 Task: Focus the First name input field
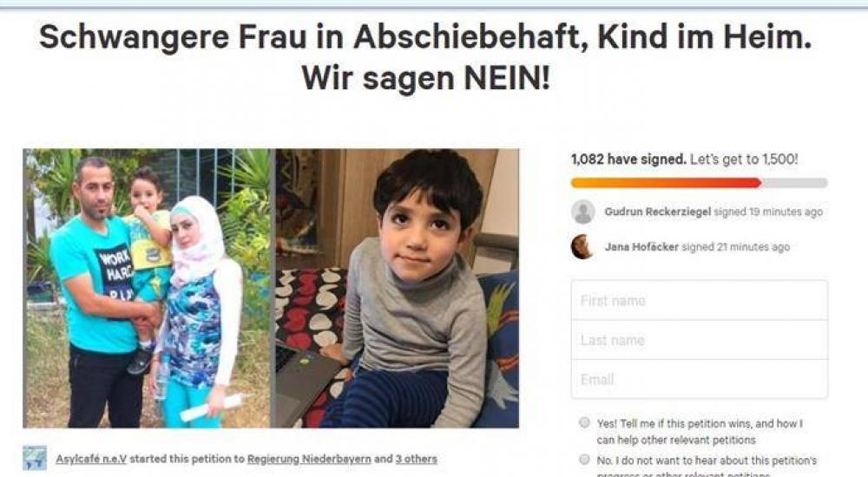(699, 300)
